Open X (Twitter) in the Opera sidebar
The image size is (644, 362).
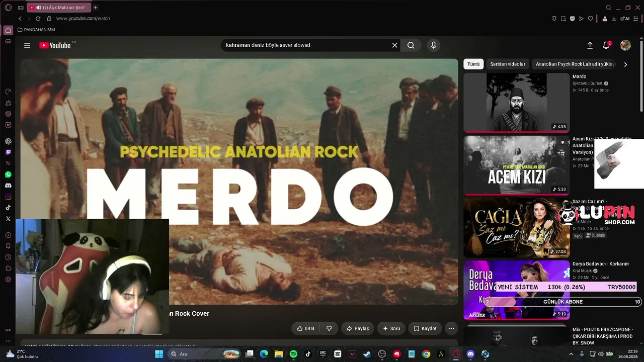[8, 219]
